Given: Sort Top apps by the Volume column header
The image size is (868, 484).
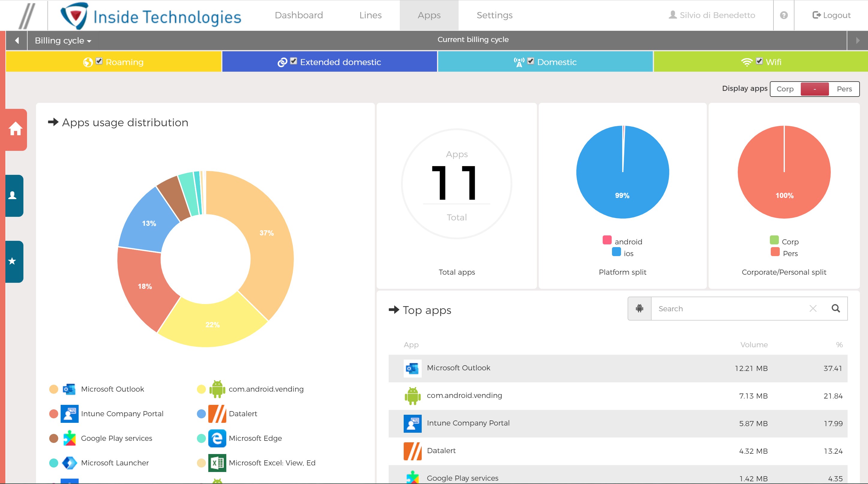Looking at the screenshot, I should [x=754, y=345].
